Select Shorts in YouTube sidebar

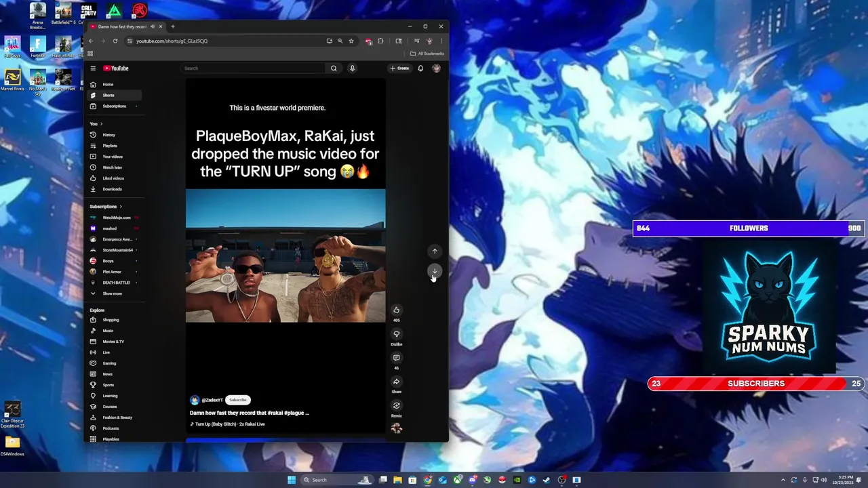click(115, 96)
